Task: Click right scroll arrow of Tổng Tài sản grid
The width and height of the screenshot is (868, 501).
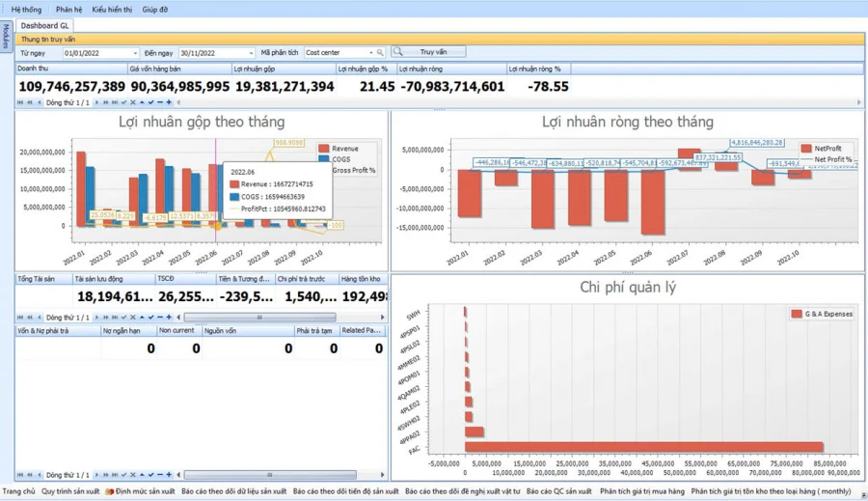Action: point(382,318)
